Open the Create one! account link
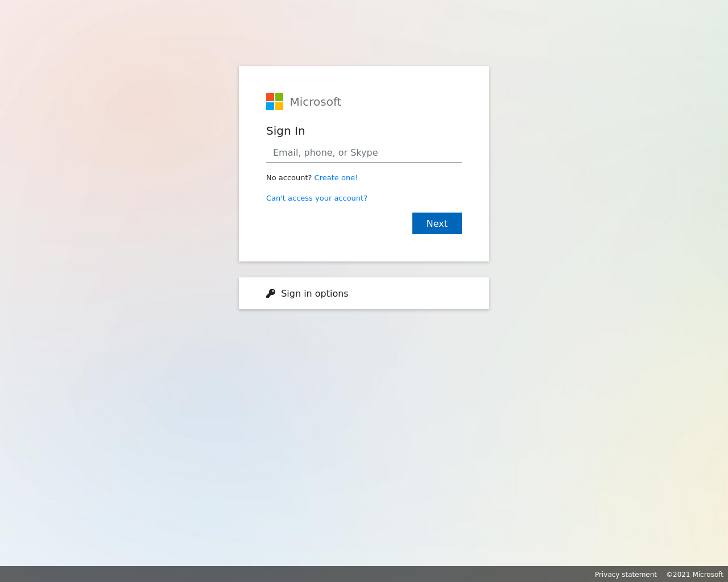Image resolution: width=728 pixels, height=582 pixels. coord(336,178)
